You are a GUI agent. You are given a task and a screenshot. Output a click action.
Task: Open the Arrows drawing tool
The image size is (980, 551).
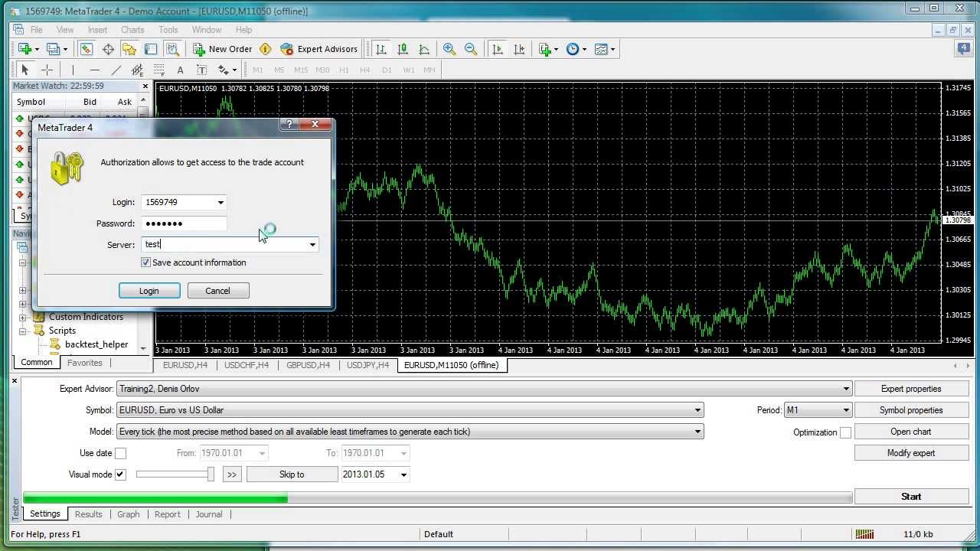pos(224,70)
